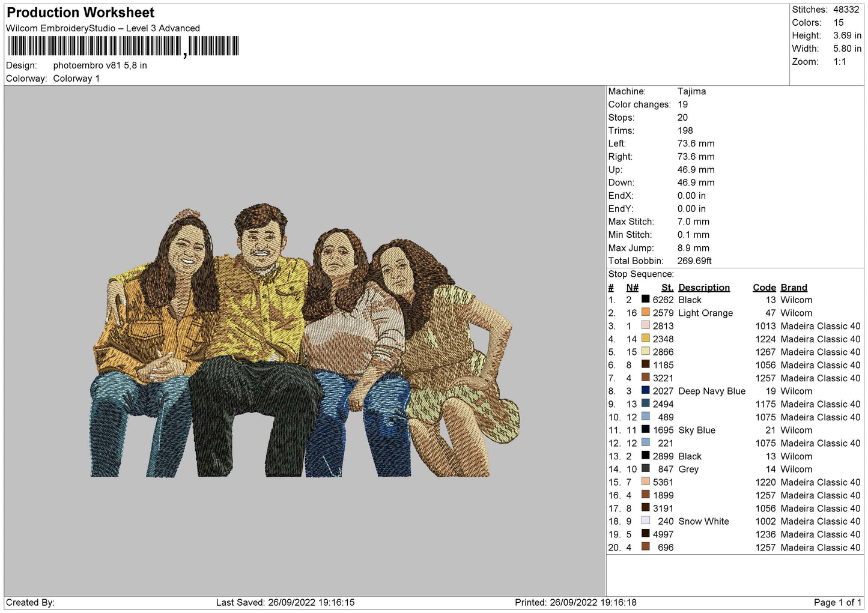Click the peach swatch beside stitch count 5361
The image size is (868, 613).
pos(645,482)
